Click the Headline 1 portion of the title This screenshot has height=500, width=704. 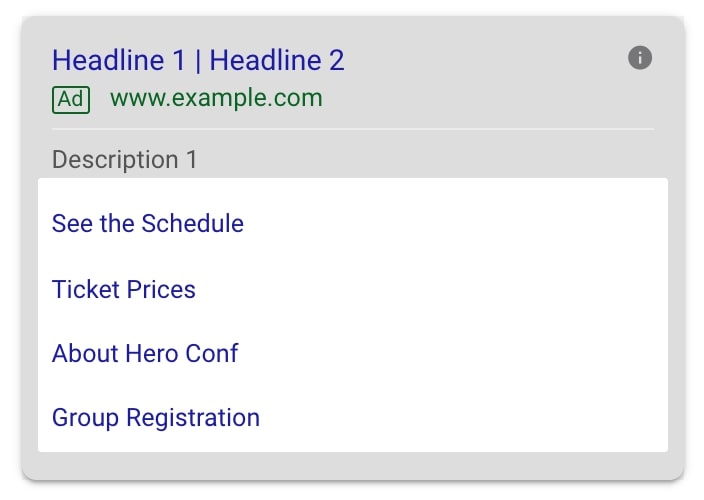[x=119, y=60]
